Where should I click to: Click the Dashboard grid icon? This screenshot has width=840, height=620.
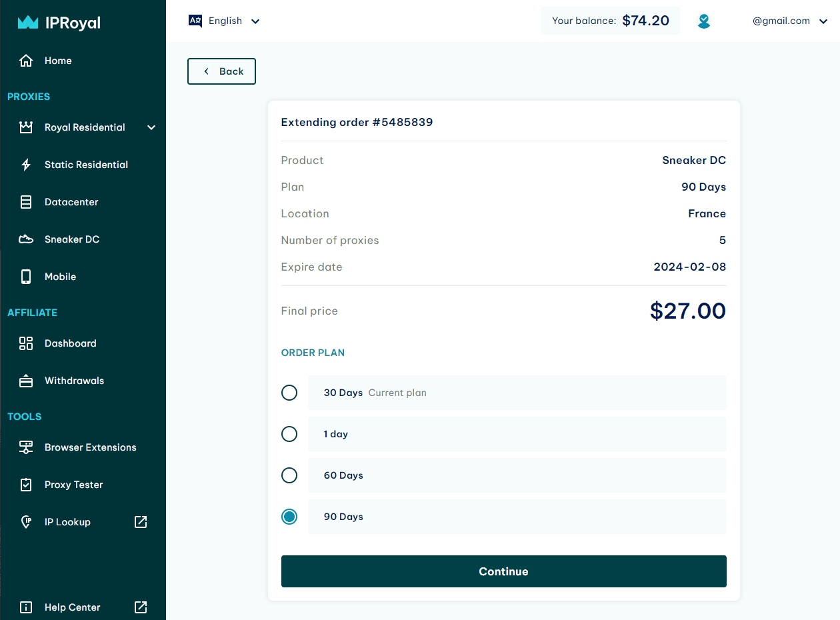tap(26, 343)
